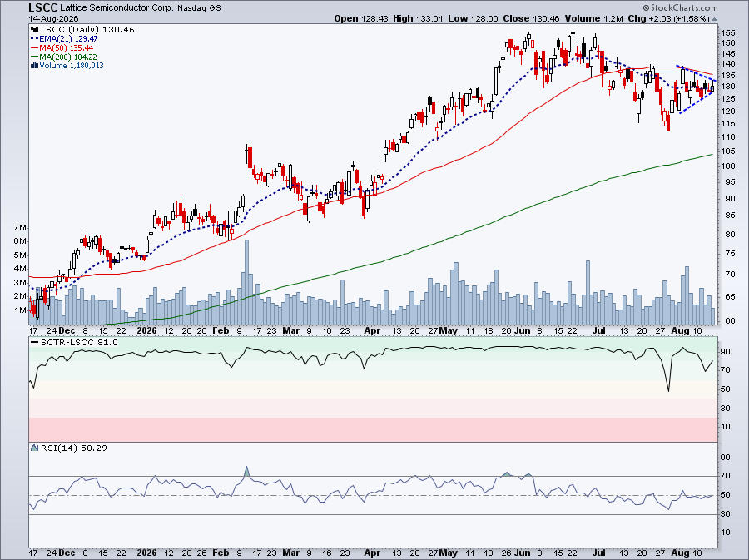Click the up arrow after Chg percentage
This screenshot has height=560, width=749.
[x=714, y=19]
